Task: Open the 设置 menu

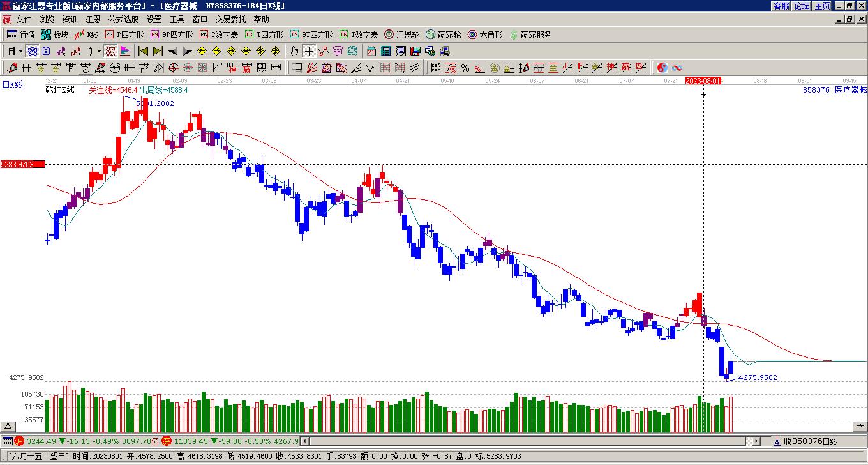Action: (154, 19)
